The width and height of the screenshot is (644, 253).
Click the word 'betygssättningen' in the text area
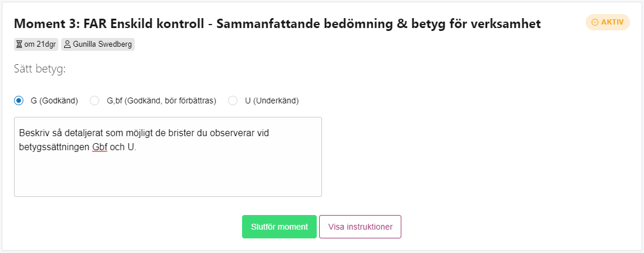click(x=54, y=147)
